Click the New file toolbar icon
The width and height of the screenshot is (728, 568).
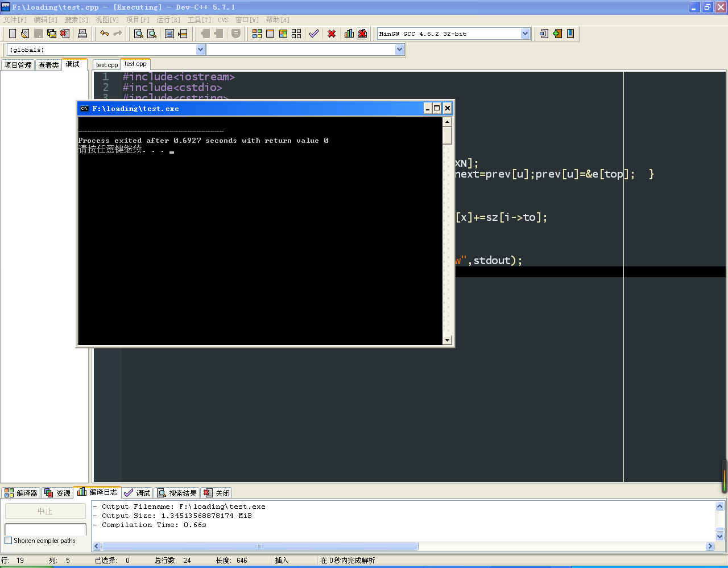pyautogui.click(x=13, y=34)
